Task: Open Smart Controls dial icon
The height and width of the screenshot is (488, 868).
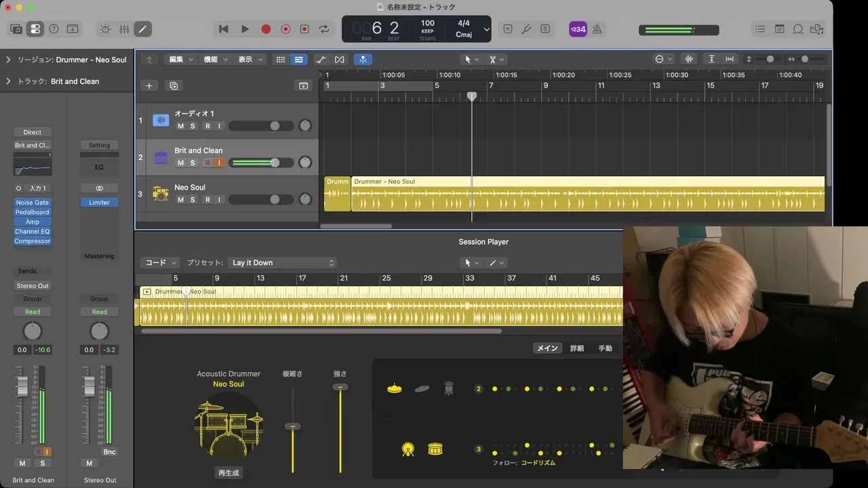Action: (106, 29)
